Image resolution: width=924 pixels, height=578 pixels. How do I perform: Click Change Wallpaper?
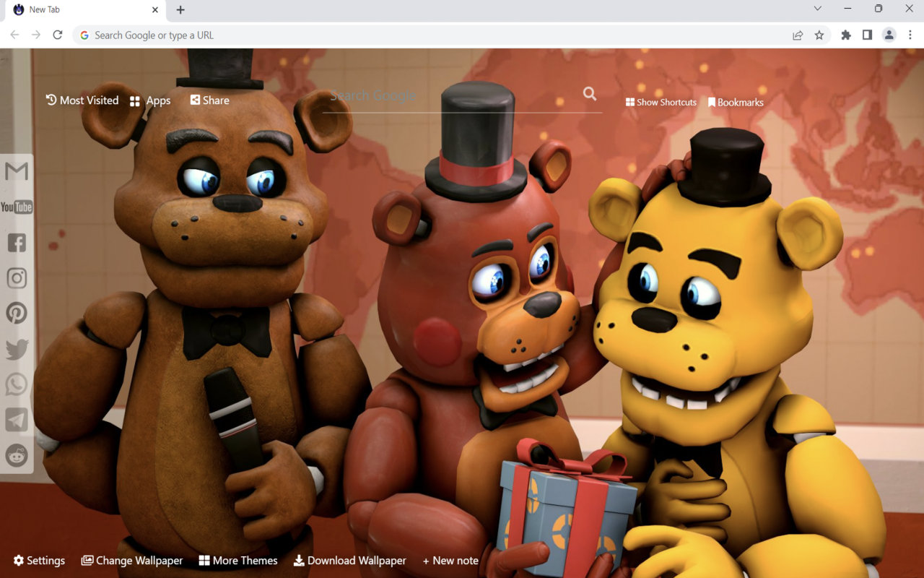point(132,561)
